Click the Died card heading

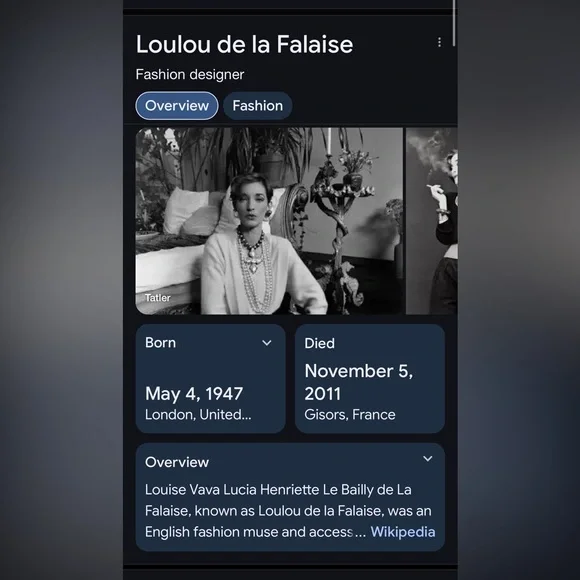pos(319,343)
